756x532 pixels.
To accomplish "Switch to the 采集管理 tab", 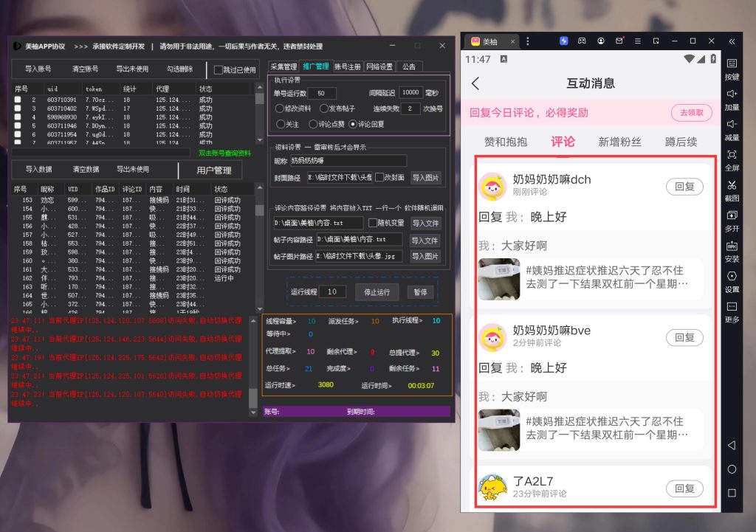I will [x=283, y=66].
